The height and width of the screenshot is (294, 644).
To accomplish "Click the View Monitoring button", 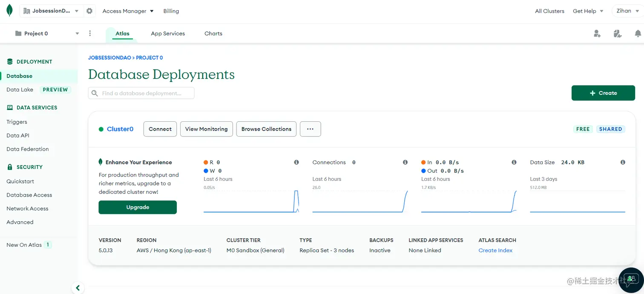I will pyautogui.click(x=207, y=129).
